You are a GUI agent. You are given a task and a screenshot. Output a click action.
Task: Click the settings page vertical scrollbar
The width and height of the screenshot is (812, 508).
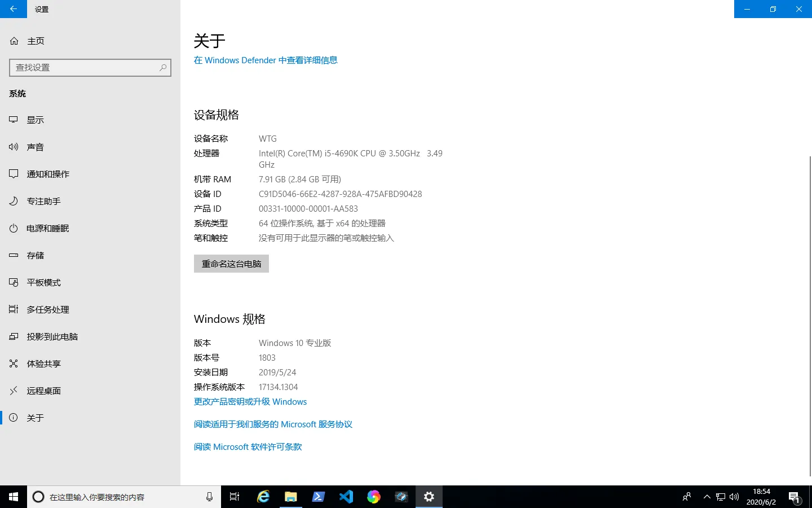pos(810,316)
